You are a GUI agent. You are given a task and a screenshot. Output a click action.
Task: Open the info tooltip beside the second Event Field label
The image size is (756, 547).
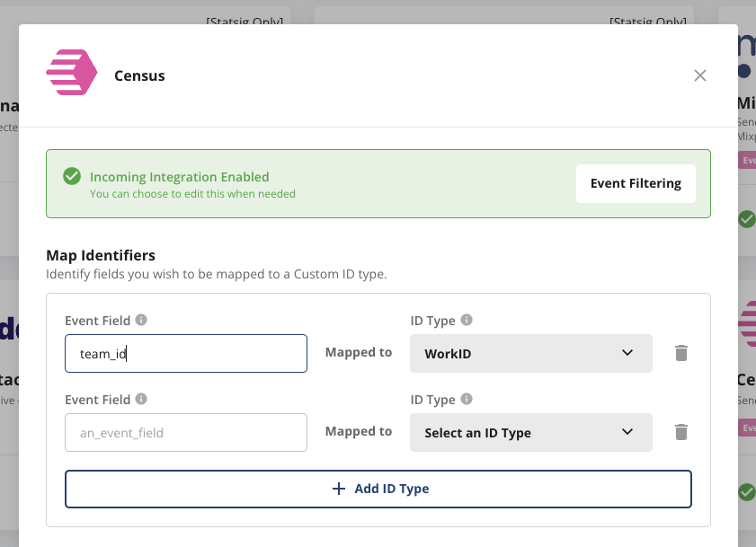click(x=140, y=399)
